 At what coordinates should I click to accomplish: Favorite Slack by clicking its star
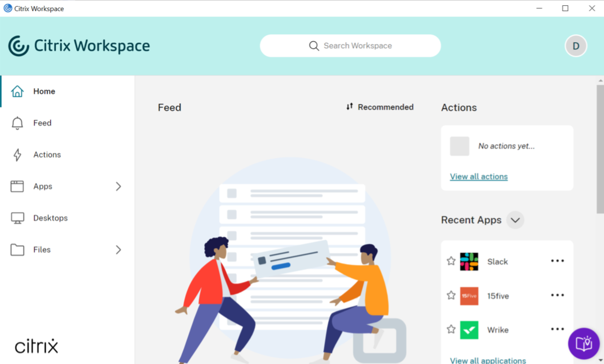(451, 261)
